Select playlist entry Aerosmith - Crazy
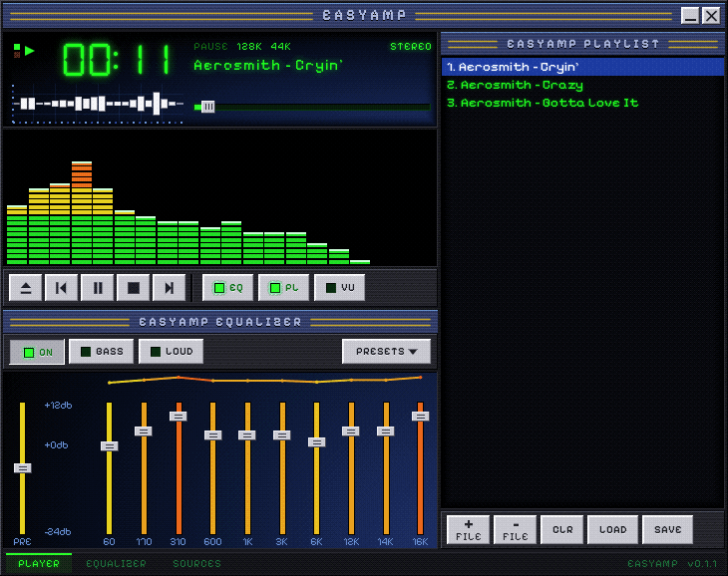728x576 pixels. click(582, 85)
